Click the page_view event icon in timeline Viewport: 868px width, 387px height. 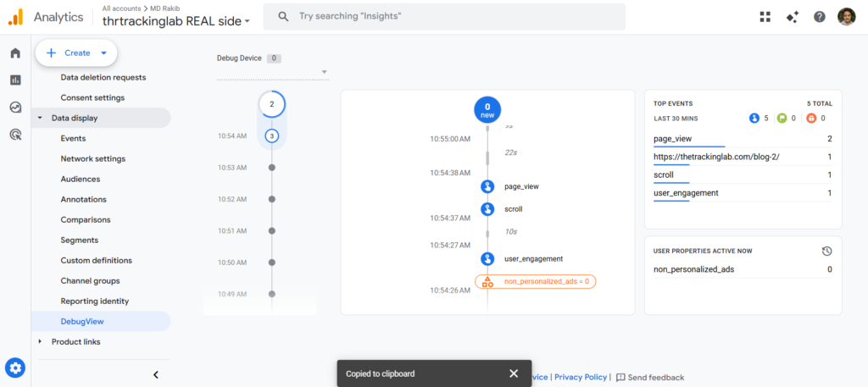click(487, 186)
